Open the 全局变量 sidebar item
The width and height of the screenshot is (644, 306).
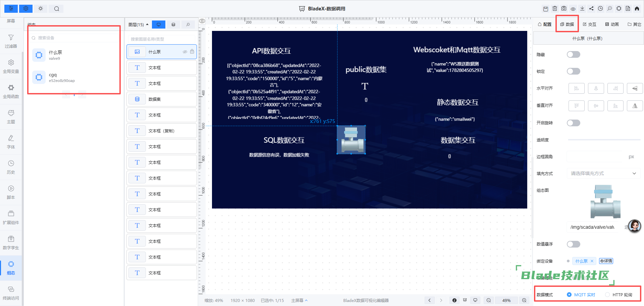[11, 67]
